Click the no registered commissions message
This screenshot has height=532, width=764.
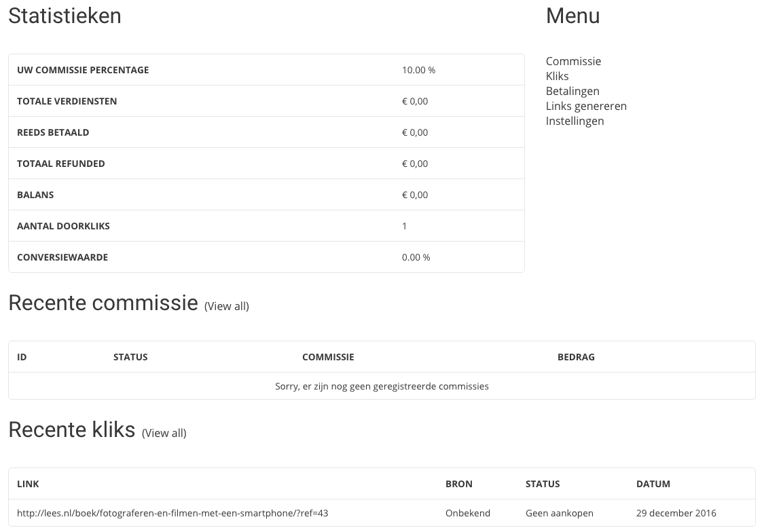(382, 386)
